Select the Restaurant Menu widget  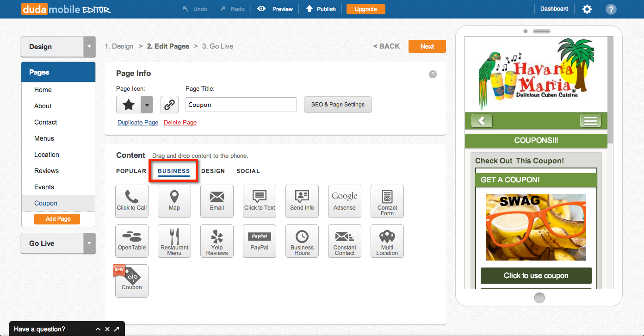coord(174,241)
